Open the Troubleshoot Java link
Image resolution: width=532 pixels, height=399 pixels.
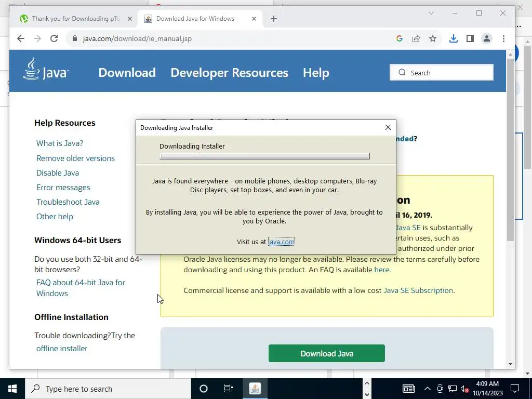click(68, 202)
